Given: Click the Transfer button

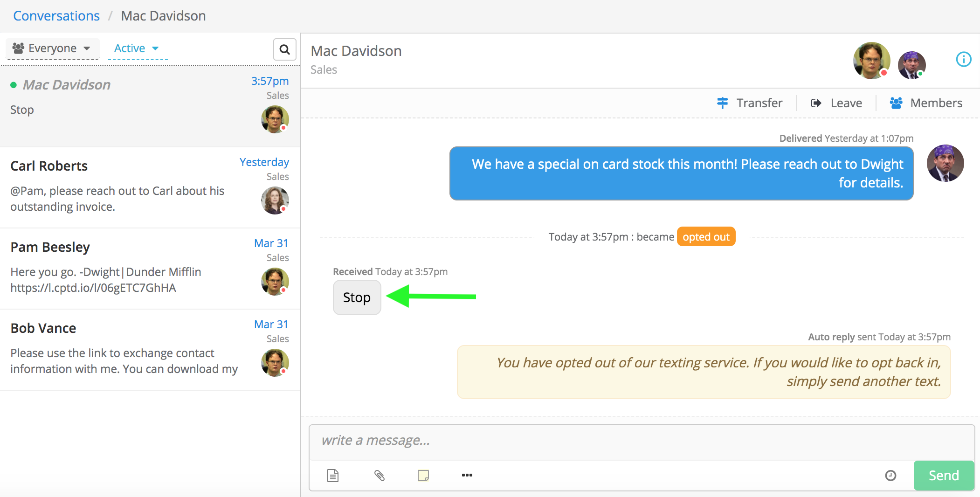Looking at the screenshot, I should (750, 103).
